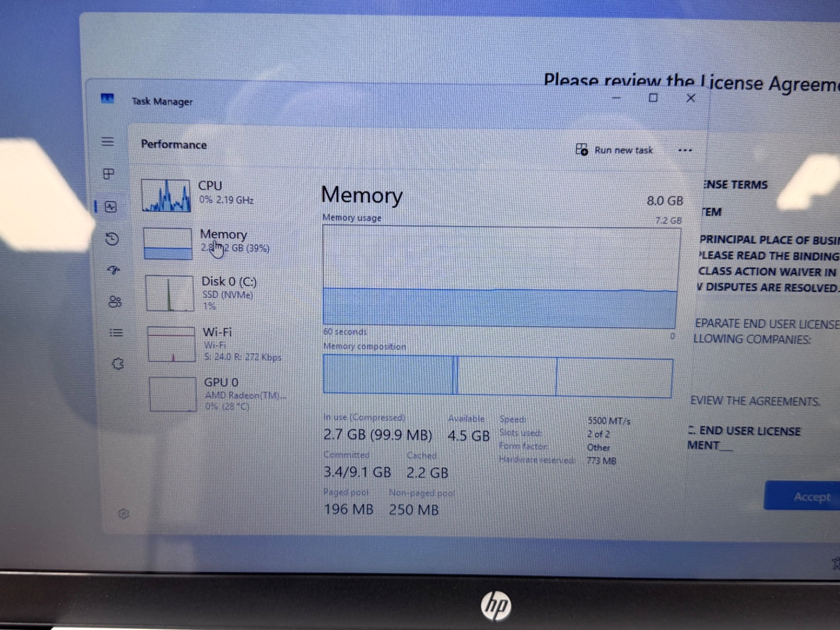Viewport: 840px width, 630px height.
Task: Open App history via the clock icon
Action: [111, 239]
